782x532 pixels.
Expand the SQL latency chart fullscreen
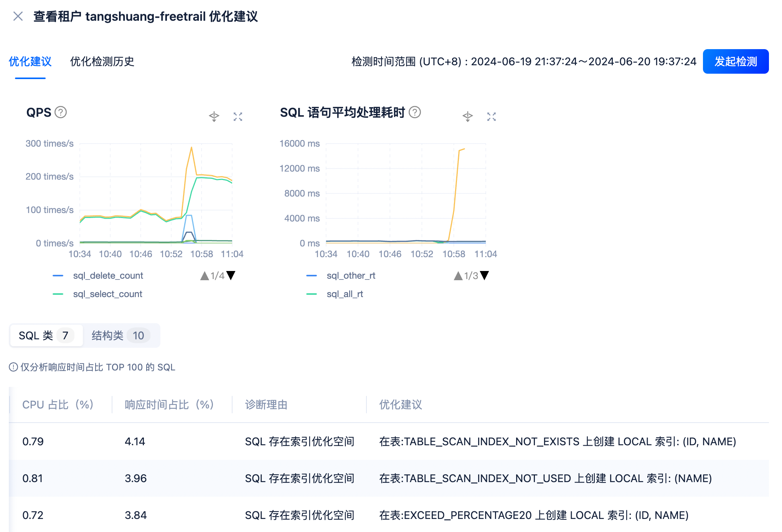(492, 117)
